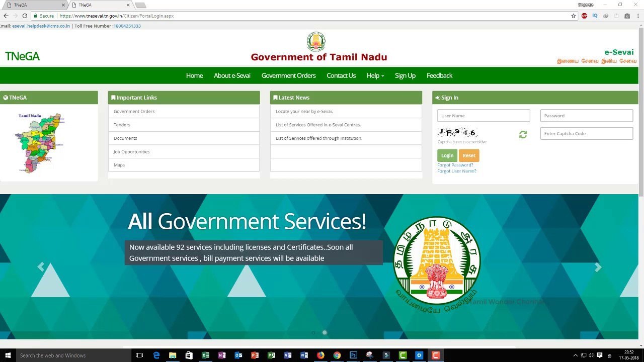The image size is (644, 362).
Task: Open the Chrome three-dot menu
Action: pos(638,16)
